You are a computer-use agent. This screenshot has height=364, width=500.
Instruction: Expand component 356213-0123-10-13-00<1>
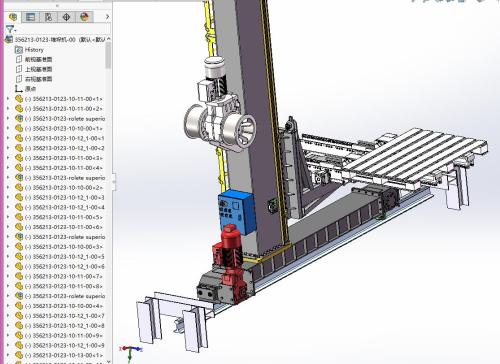(8, 355)
